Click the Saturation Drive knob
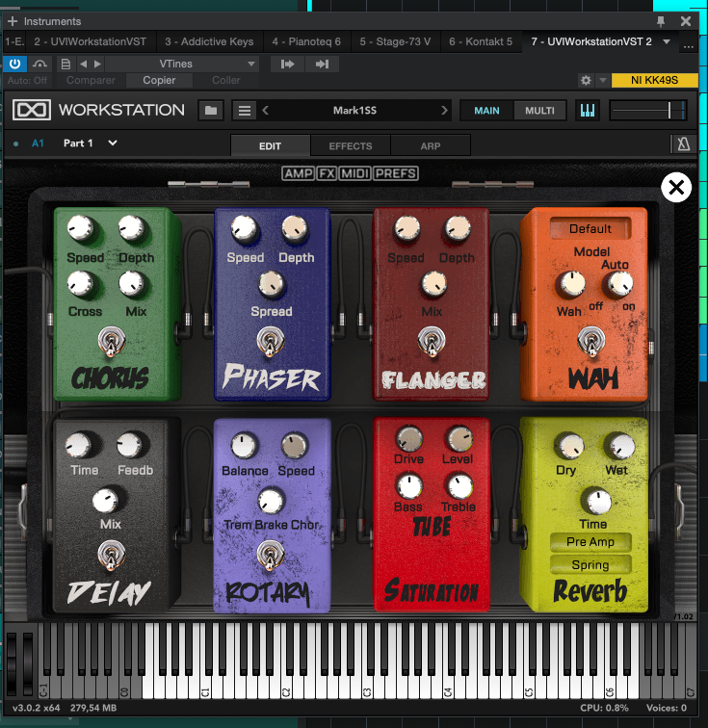 [x=408, y=438]
